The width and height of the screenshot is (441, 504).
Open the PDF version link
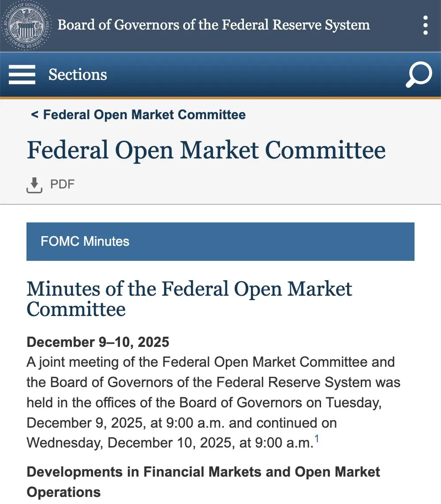click(62, 184)
